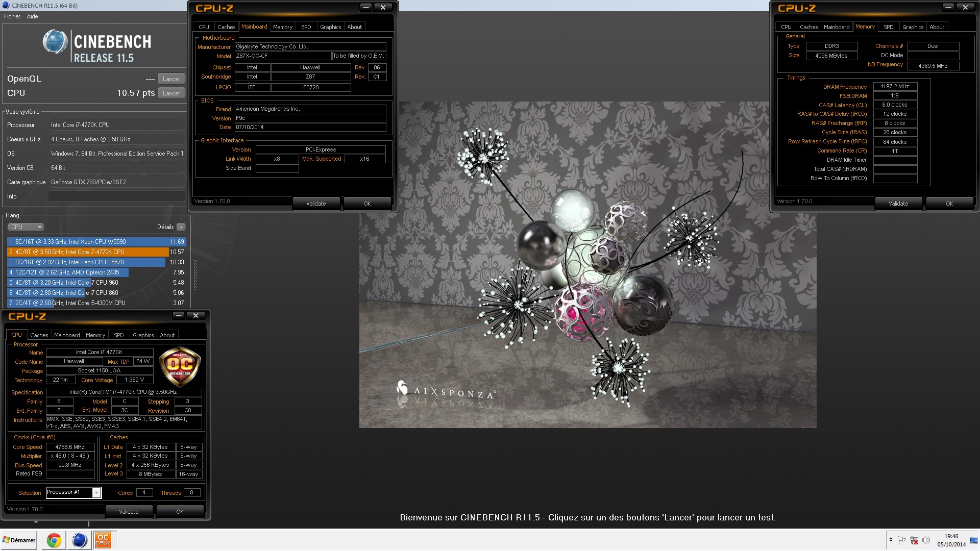The width and height of the screenshot is (980, 551).
Task: Run the CPU test with Lancer
Action: point(171,93)
